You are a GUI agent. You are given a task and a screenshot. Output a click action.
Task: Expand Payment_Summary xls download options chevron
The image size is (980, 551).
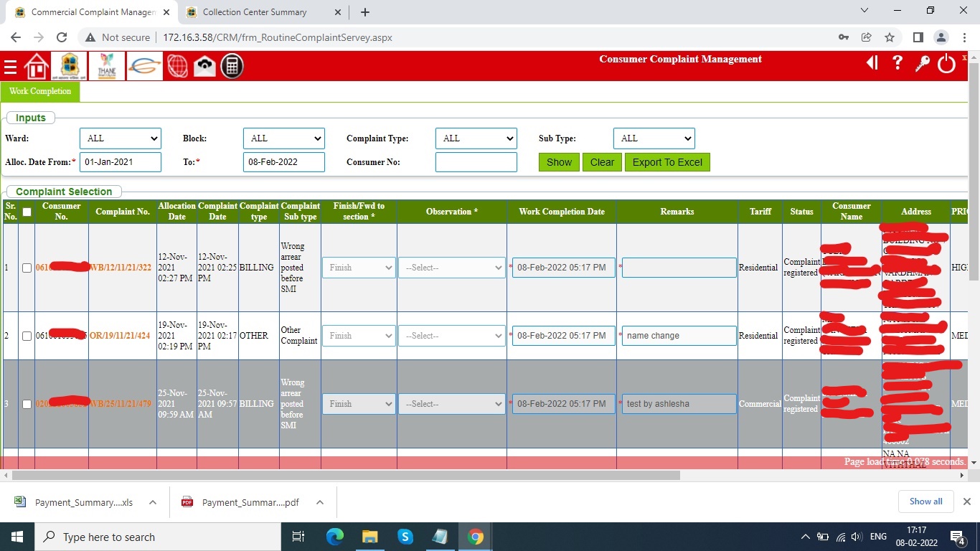click(153, 502)
